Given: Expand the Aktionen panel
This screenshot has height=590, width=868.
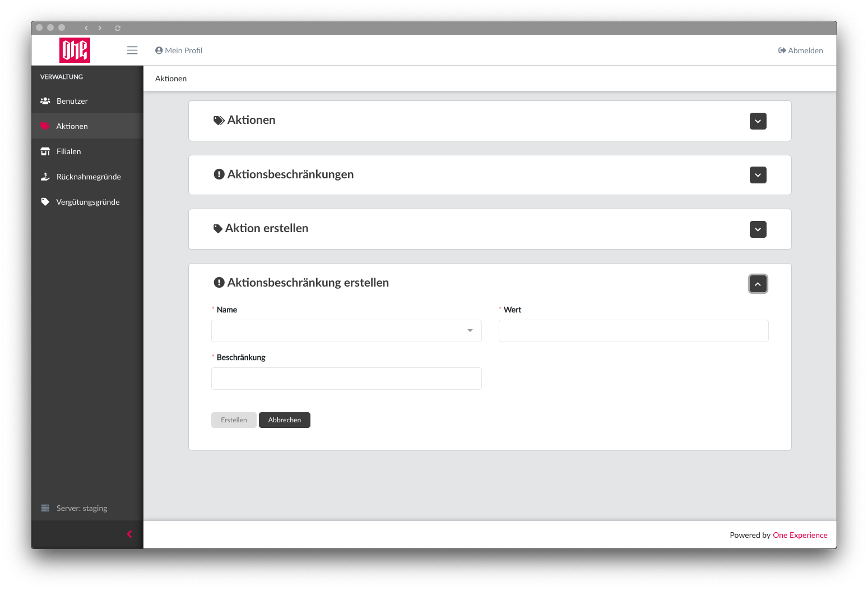Looking at the screenshot, I should (758, 121).
